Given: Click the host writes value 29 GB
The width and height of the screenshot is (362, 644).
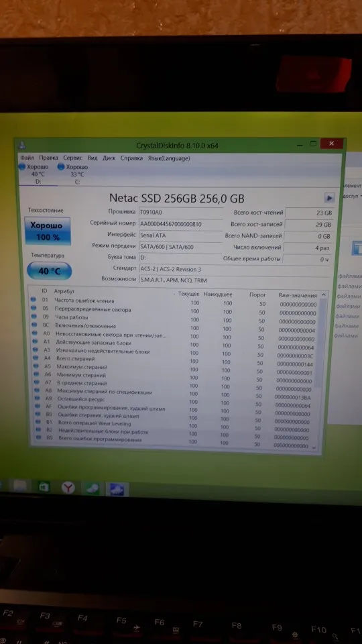Looking at the screenshot, I should click(x=308, y=225).
